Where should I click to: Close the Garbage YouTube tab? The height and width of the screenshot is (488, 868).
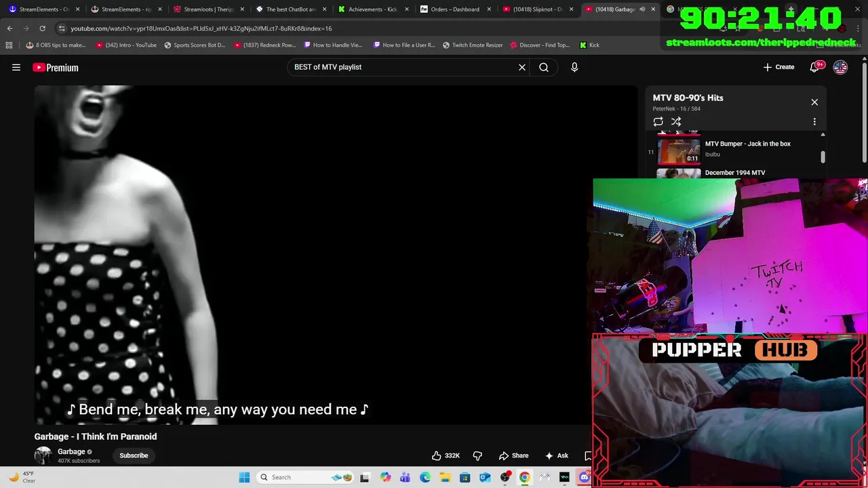(x=653, y=9)
